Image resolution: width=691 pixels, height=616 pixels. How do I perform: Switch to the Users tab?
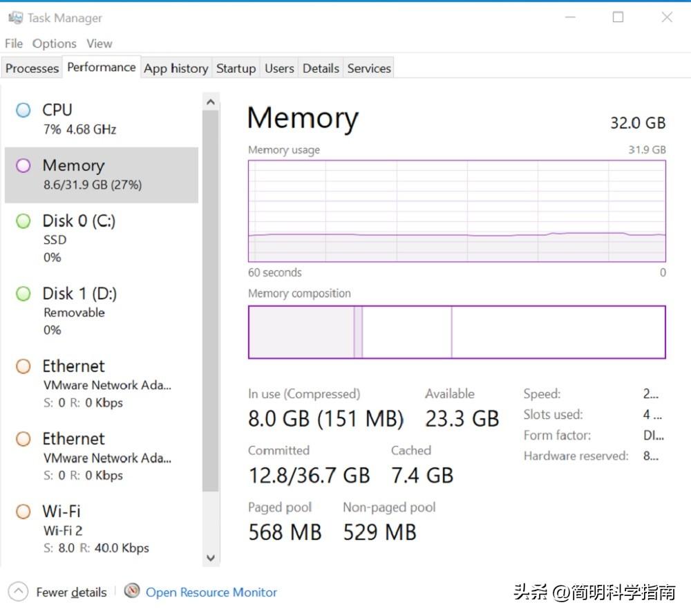279,68
